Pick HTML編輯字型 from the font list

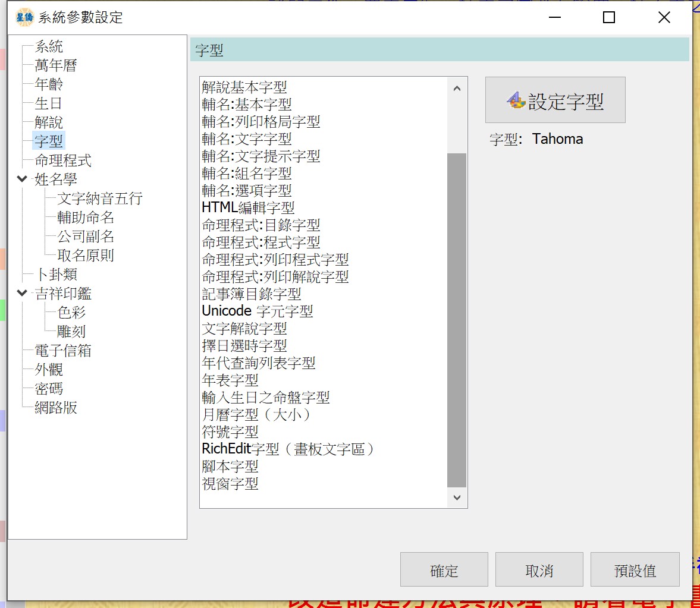click(248, 208)
